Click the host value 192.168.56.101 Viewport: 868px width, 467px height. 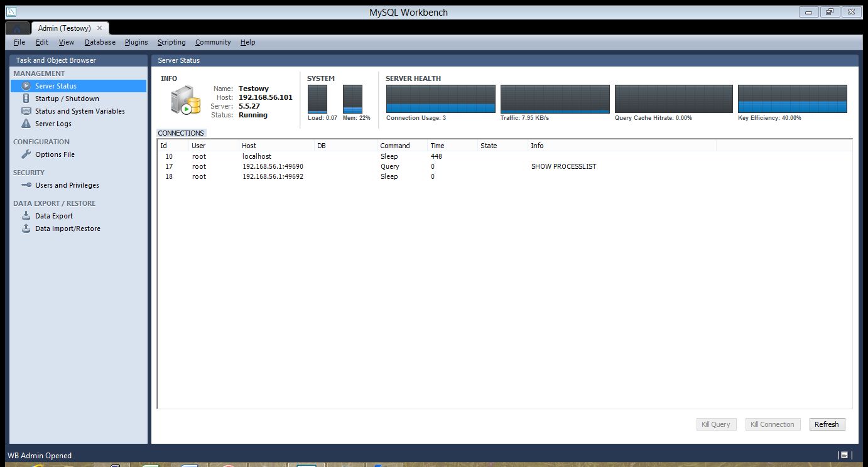point(265,97)
